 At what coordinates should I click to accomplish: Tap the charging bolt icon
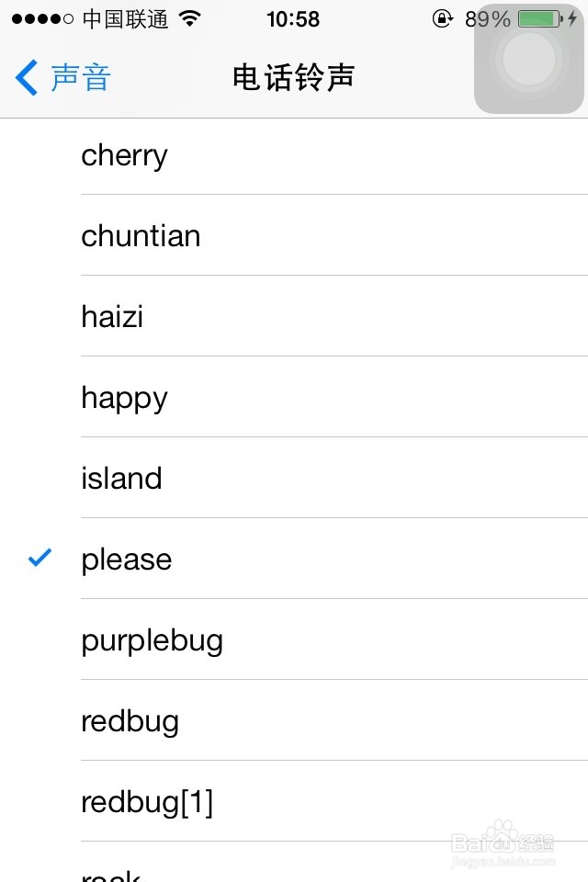[x=573, y=18]
